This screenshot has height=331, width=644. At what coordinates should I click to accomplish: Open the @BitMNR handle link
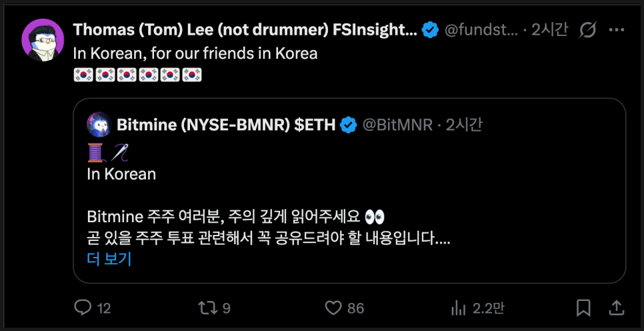tap(397, 124)
